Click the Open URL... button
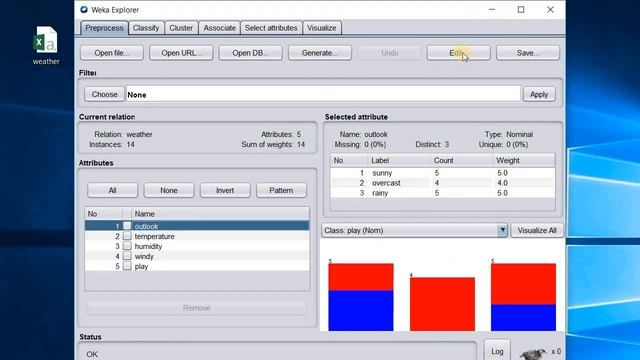The image size is (640, 360). [x=181, y=53]
